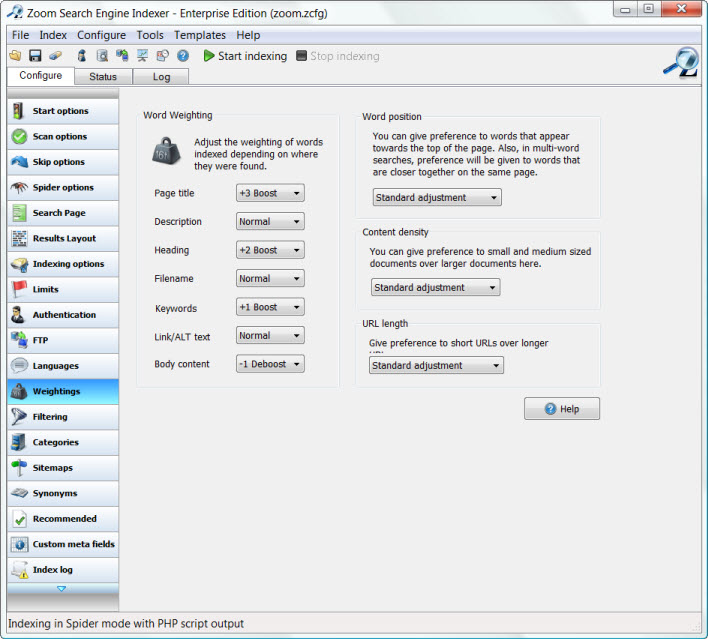The height and width of the screenshot is (639, 708).
Task: Open the URL length adjustment dropdown
Action: click(x=436, y=365)
